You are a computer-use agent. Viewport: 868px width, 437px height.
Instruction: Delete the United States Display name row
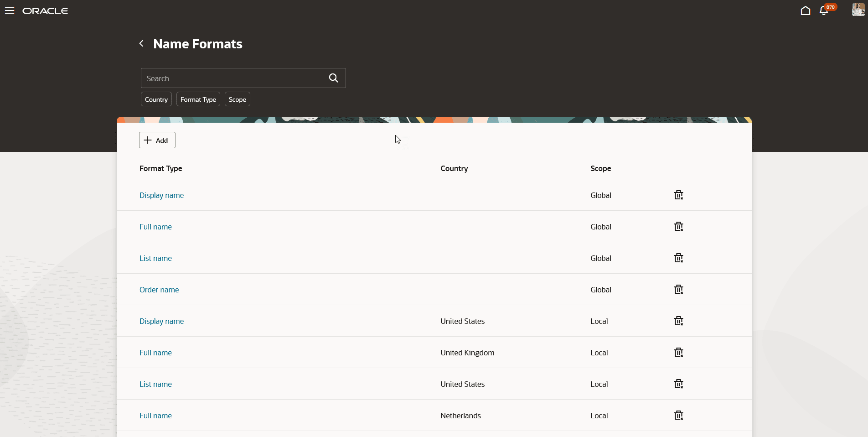point(679,321)
